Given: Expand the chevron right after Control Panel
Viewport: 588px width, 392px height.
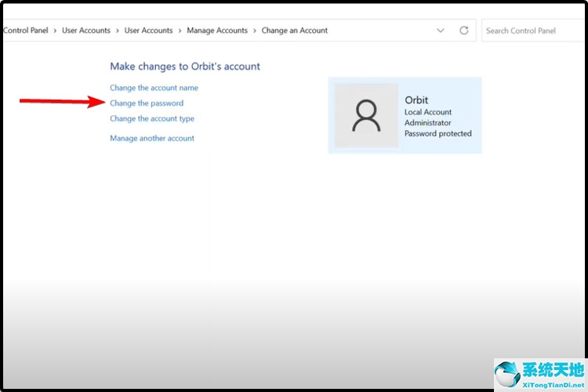Looking at the screenshot, I should (x=55, y=31).
